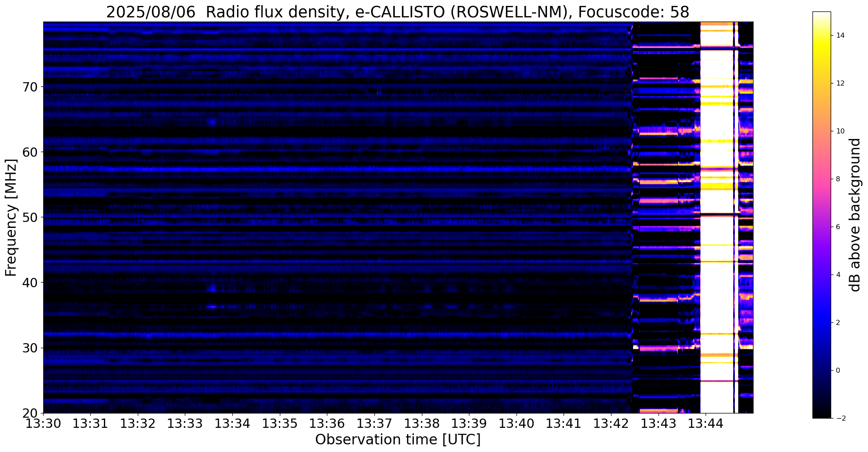Click the 13:39 time tick label
This screenshot has height=452, width=868.
pos(469,423)
